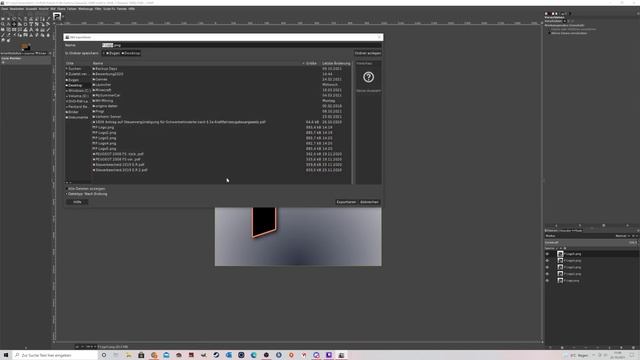This screenshot has height=360, width=640.
Task: Expand Dateityp: Nach Endung section
Action: click(x=87, y=194)
